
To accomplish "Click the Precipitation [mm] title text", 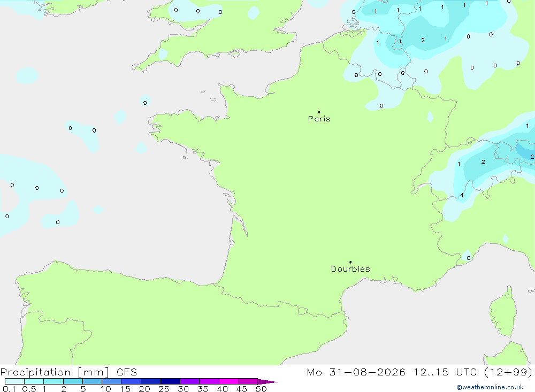I will (x=55, y=372).
